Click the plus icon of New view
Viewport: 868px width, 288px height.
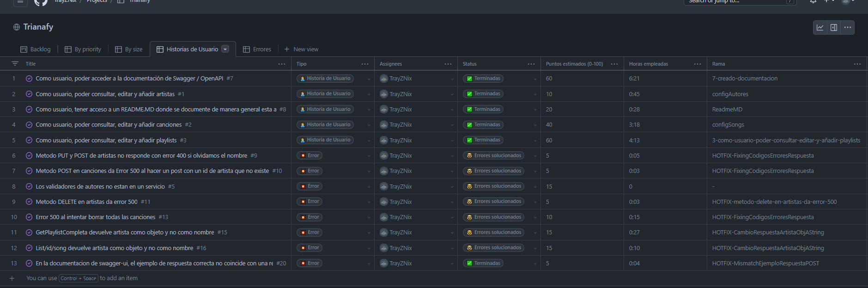pyautogui.click(x=287, y=49)
